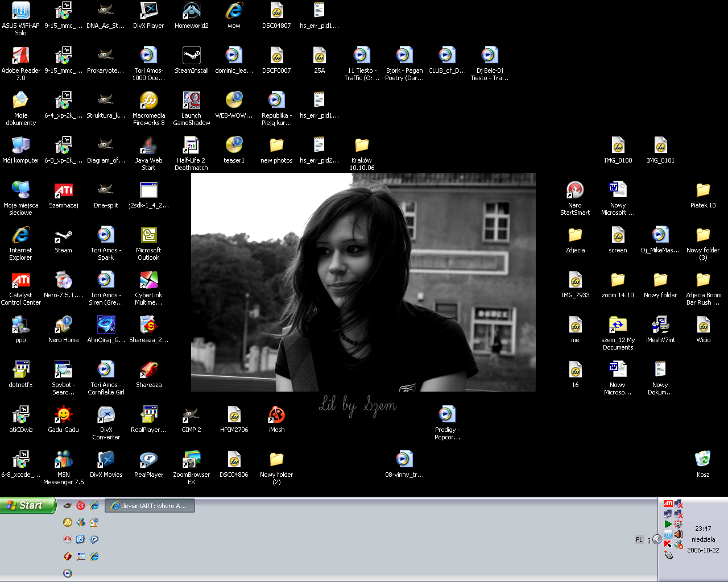Open Nero Home desktop shortcut
728x582 pixels.
click(63, 329)
